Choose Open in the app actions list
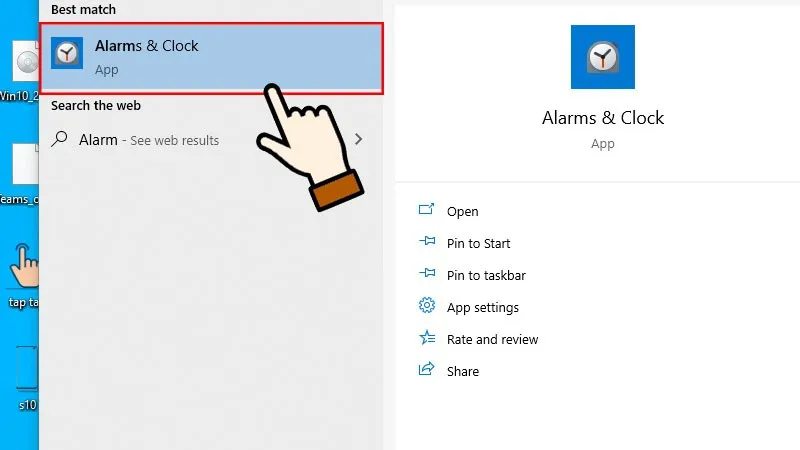The height and width of the screenshot is (450, 800). [462, 212]
